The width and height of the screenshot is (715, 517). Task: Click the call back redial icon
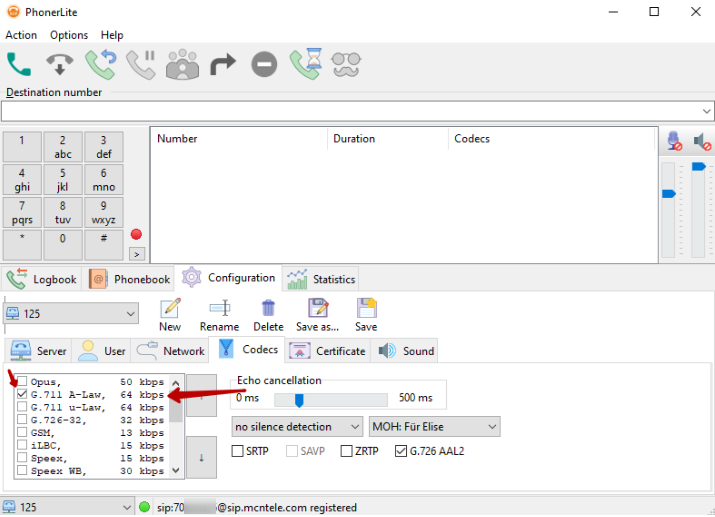pyautogui.click(x=101, y=64)
